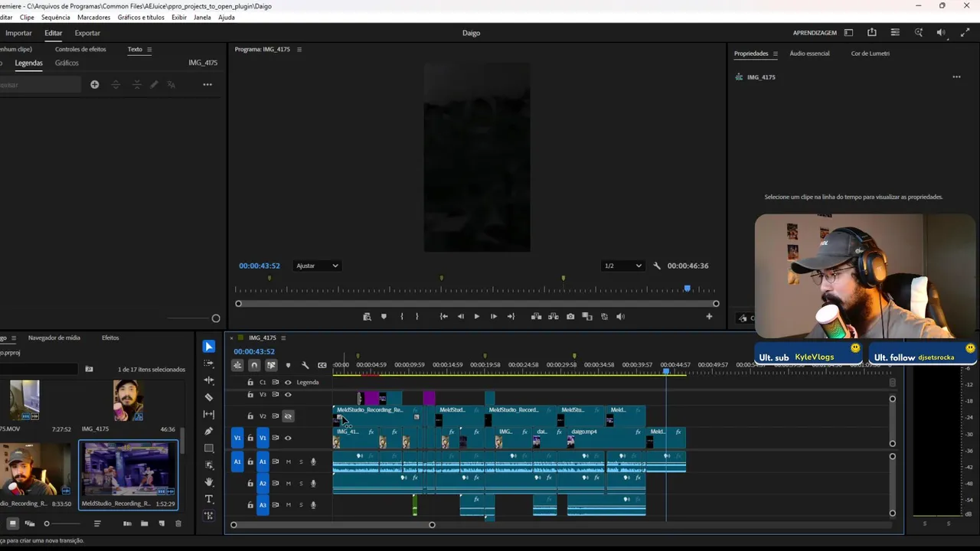Click the program monitor playhead marker
Screen dimensions: 980x551
click(688, 289)
